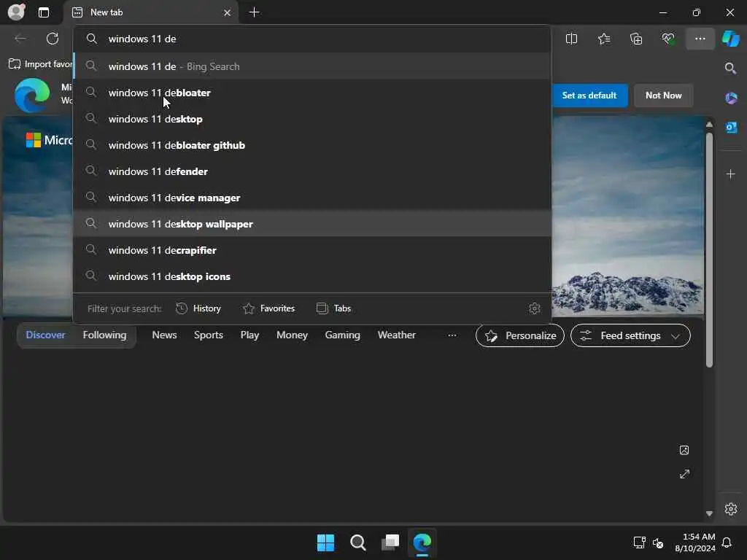747x560 pixels.
Task: Open the News feed category
Action: pyautogui.click(x=164, y=335)
